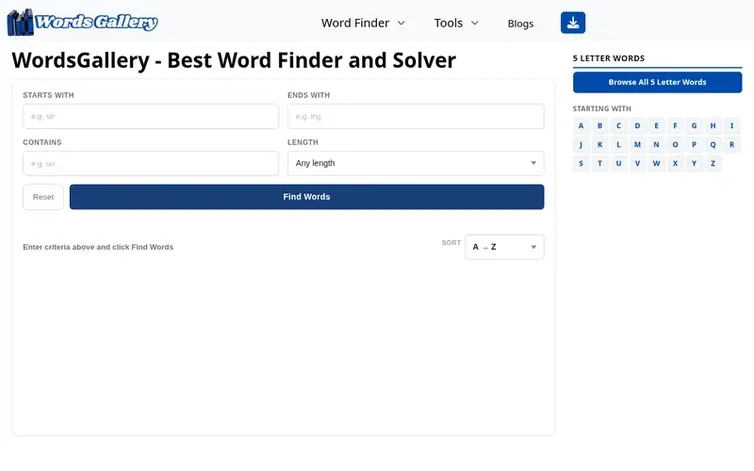Select letter R under Starting With

(x=732, y=145)
